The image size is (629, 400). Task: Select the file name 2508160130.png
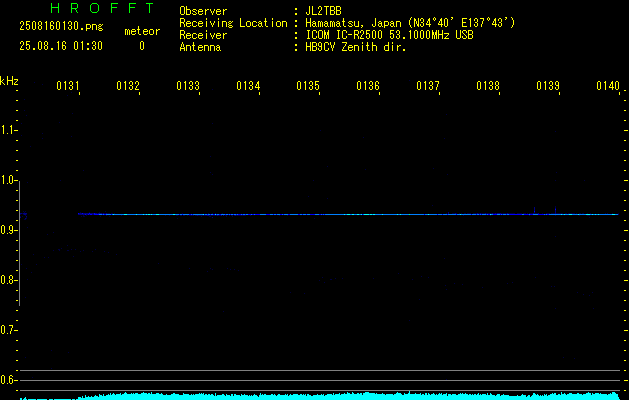(x=61, y=27)
